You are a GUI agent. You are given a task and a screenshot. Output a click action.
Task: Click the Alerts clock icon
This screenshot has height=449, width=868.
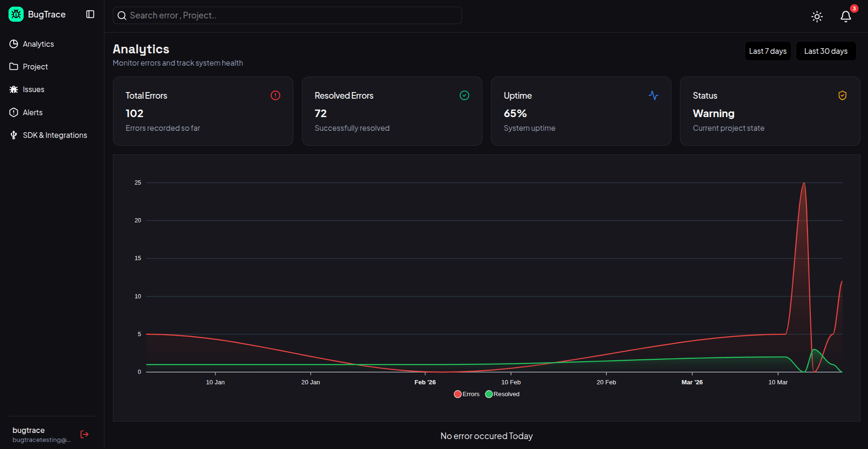pyautogui.click(x=14, y=112)
